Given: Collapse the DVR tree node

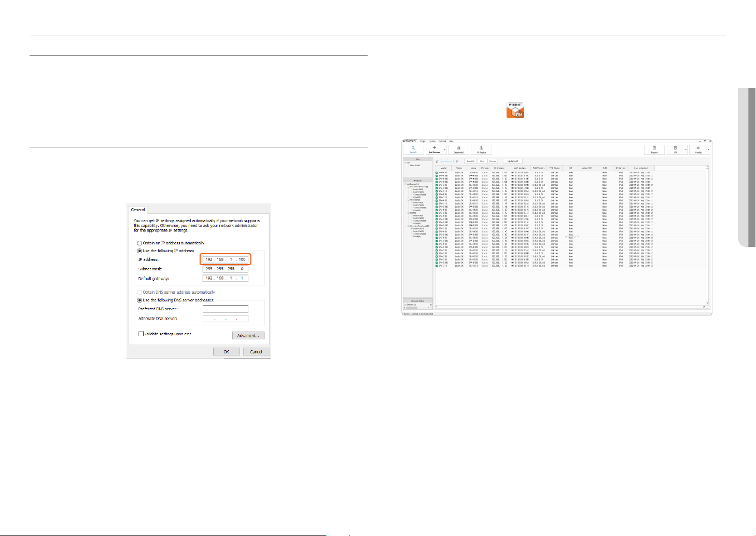Looking at the screenshot, I should pos(409,213).
